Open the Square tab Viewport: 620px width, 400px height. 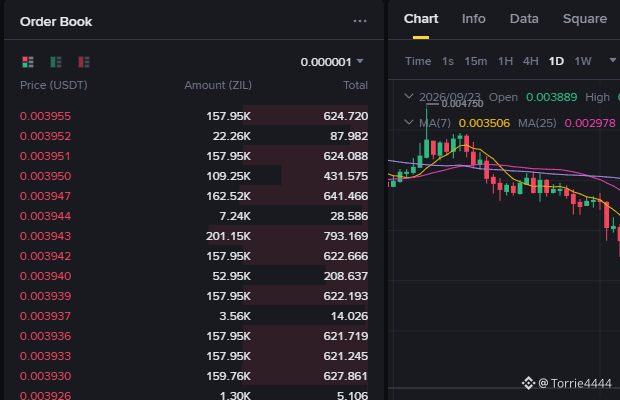tap(584, 19)
